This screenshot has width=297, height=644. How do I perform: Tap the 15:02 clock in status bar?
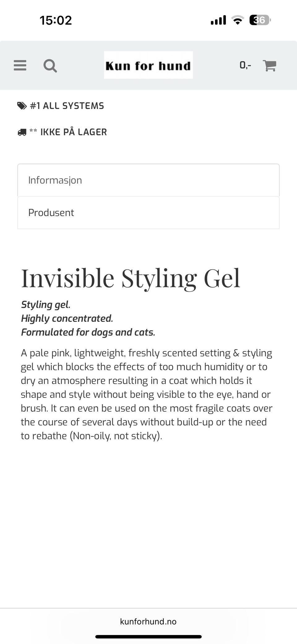coord(56,20)
